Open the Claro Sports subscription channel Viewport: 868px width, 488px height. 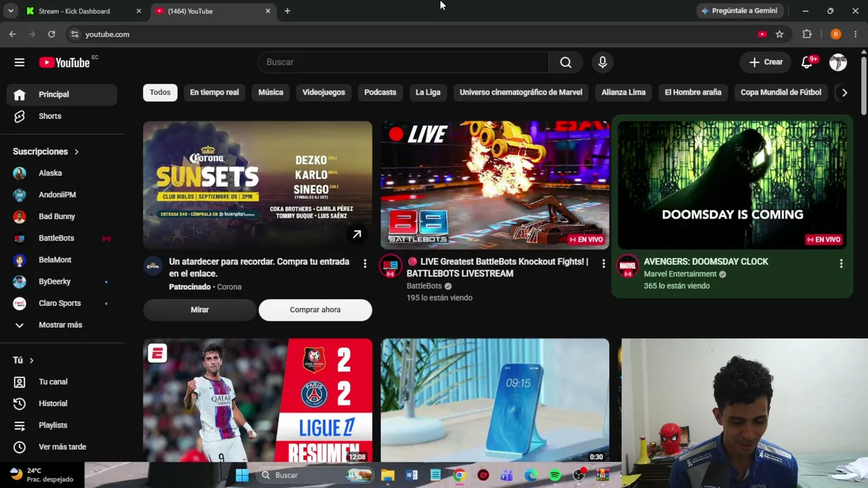[62, 303]
